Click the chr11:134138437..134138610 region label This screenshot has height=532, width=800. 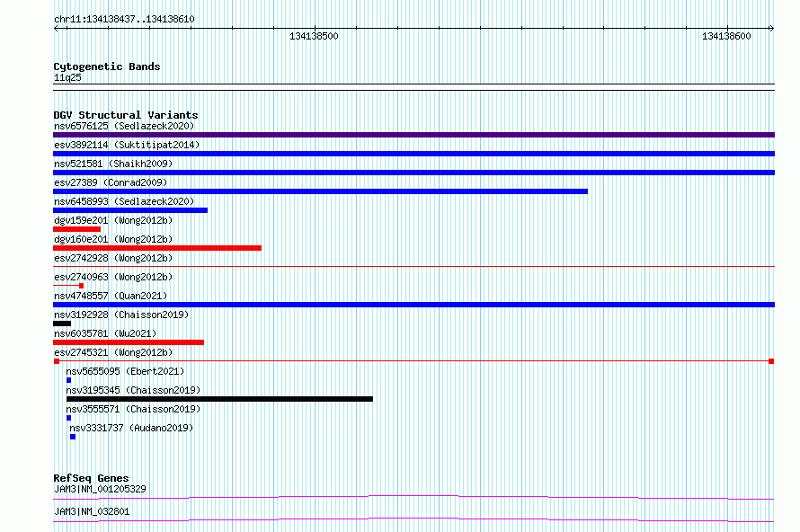(x=124, y=20)
